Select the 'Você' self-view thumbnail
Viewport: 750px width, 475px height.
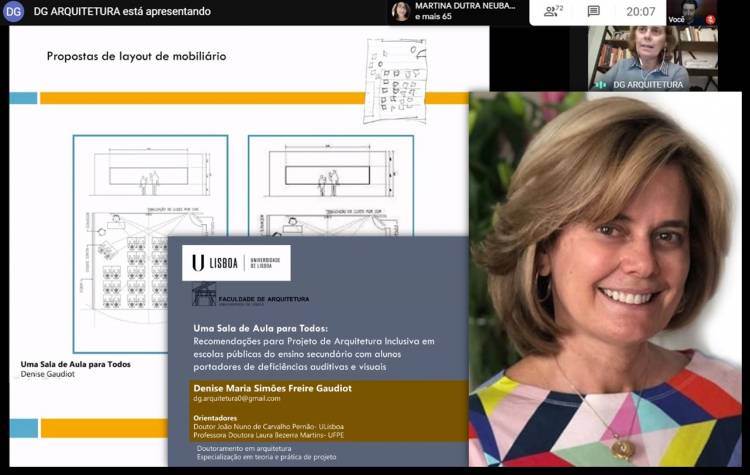coord(692,12)
